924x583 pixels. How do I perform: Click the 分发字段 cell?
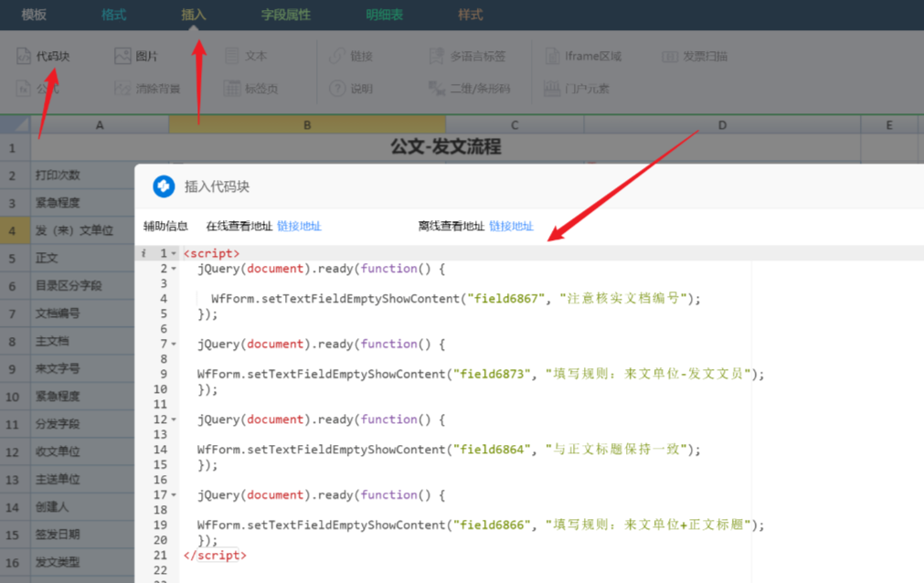pos(82,424)
